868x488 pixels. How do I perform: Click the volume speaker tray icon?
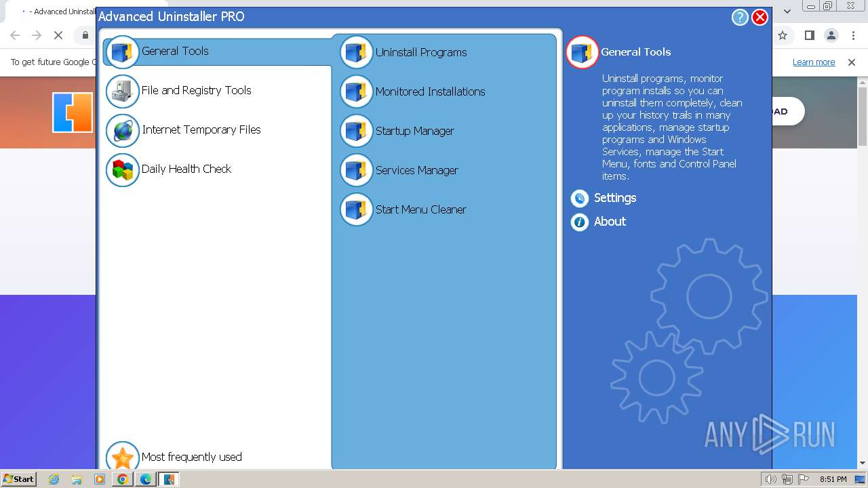coord(770,479)
